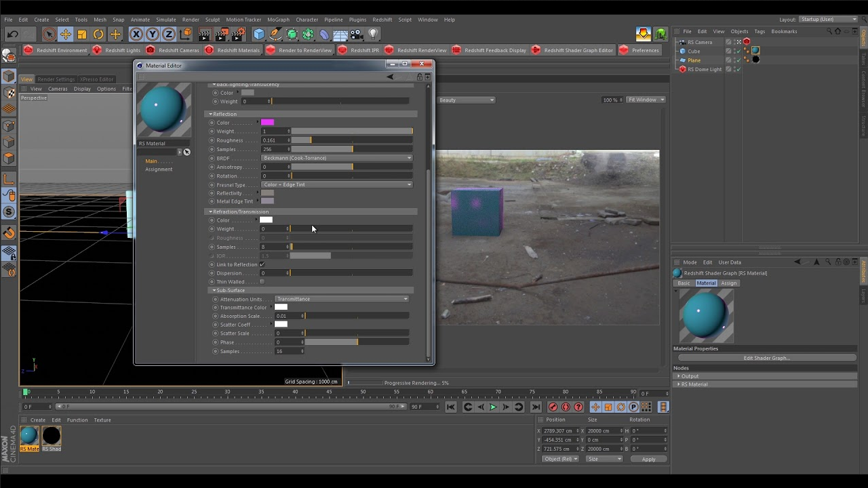The height and width of the screenshot is (488, 868).
Task: Open Redshift Lights toolbar button
Action: [x=117, y=50]
